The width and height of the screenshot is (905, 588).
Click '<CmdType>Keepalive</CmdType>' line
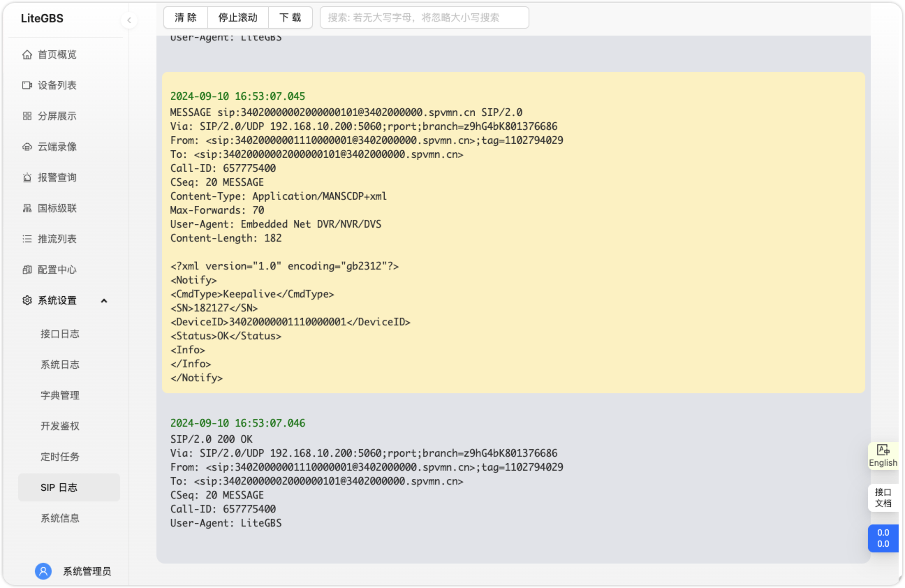point(252,294)
